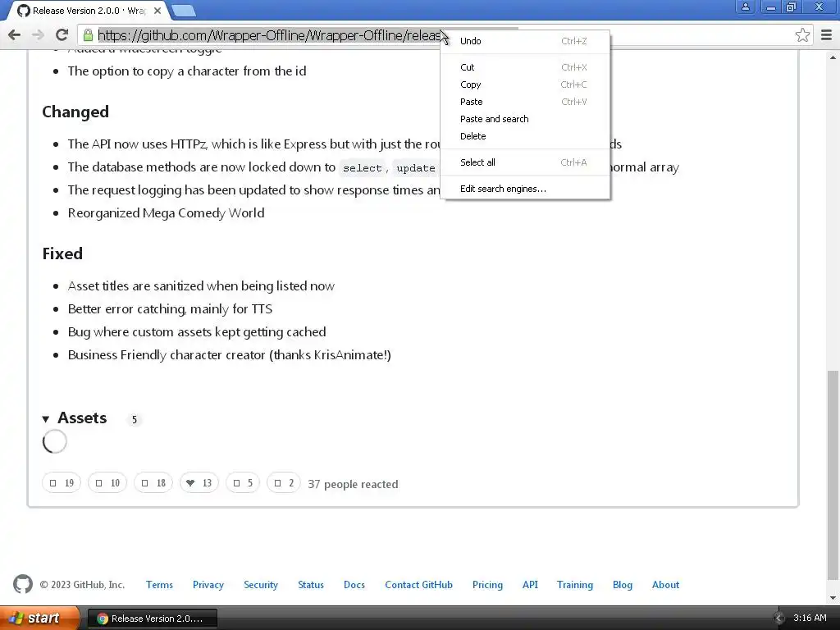The image size is (840, 630).
Task: Click the green padlock security icon
Action: pos(88,35)
